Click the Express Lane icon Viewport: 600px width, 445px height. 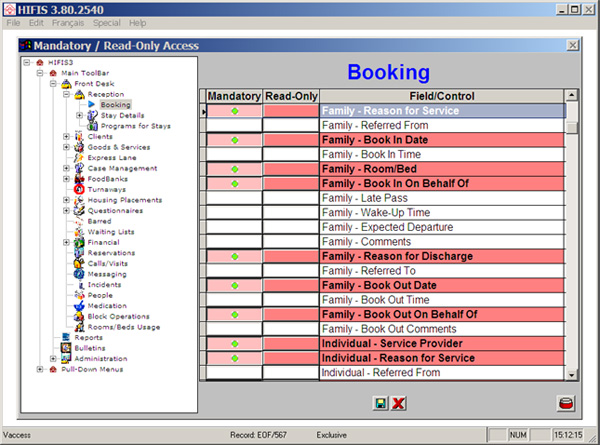click(x=80, y=157)
